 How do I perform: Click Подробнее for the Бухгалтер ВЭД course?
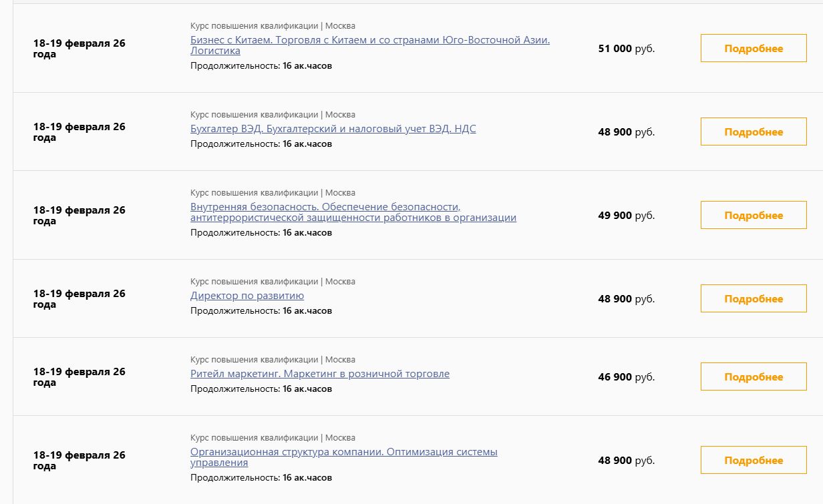point(753,132)
